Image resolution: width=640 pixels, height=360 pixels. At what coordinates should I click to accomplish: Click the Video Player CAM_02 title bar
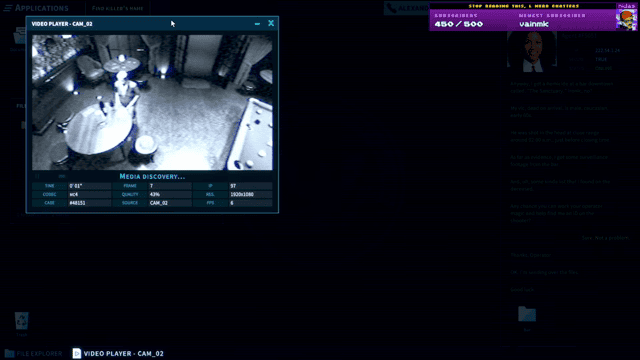139,24
